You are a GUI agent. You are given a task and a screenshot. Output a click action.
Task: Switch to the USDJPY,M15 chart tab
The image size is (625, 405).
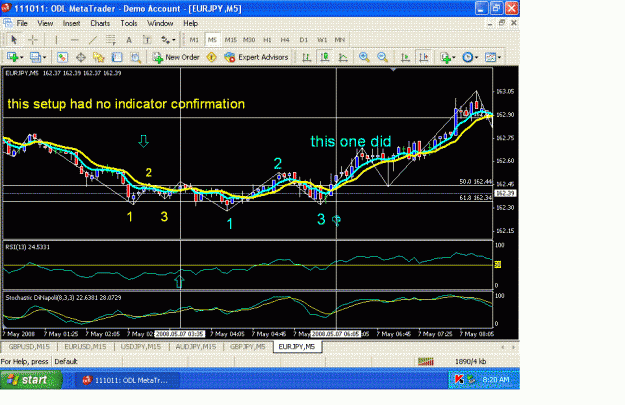[141, 347]
